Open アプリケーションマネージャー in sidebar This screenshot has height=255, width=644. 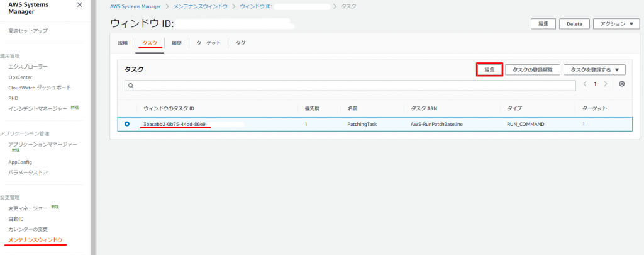pyautogui.click(x=43, y=144)
